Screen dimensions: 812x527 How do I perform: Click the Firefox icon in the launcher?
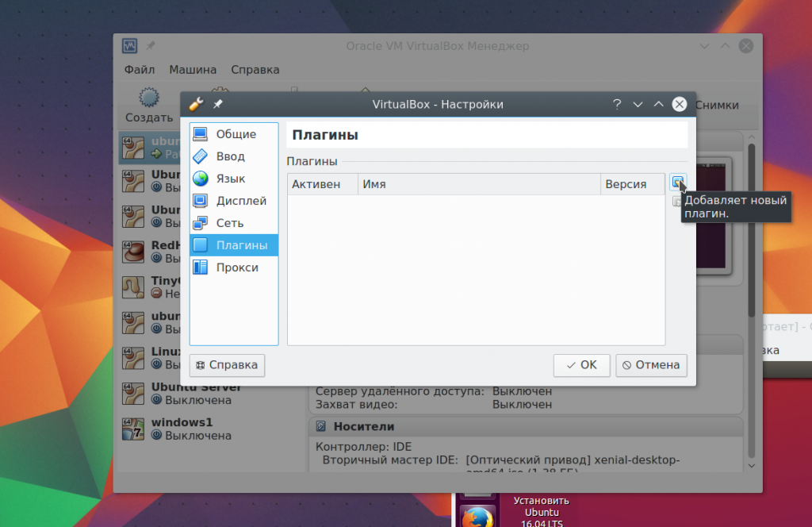pyautogui.click(x=477, y=517)
